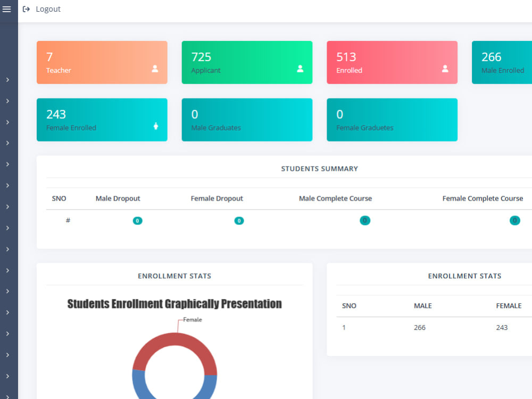Click the user icon on Applicant card
This screenshot has height=399, width=532.
coord(300,69)
